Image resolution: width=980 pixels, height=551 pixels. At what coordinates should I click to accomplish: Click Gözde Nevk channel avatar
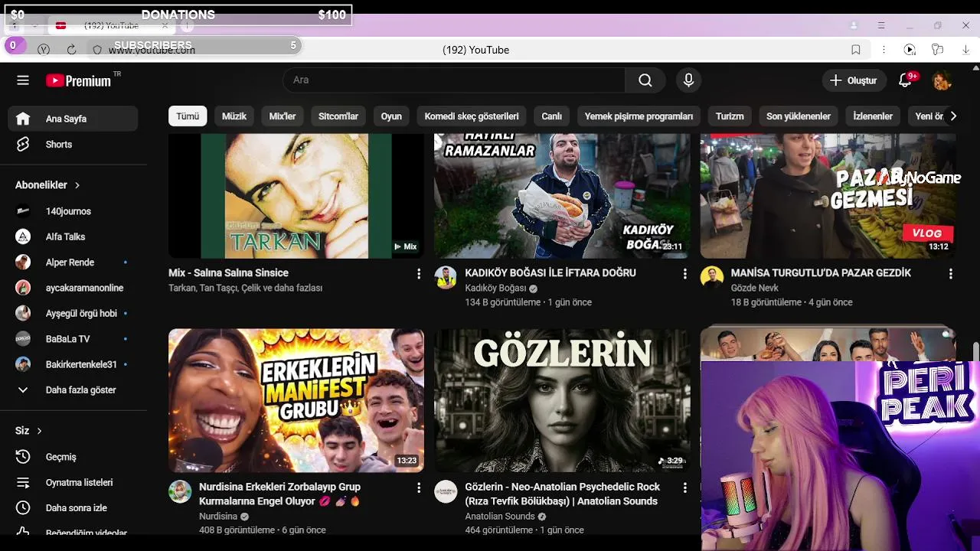point(711,277)
